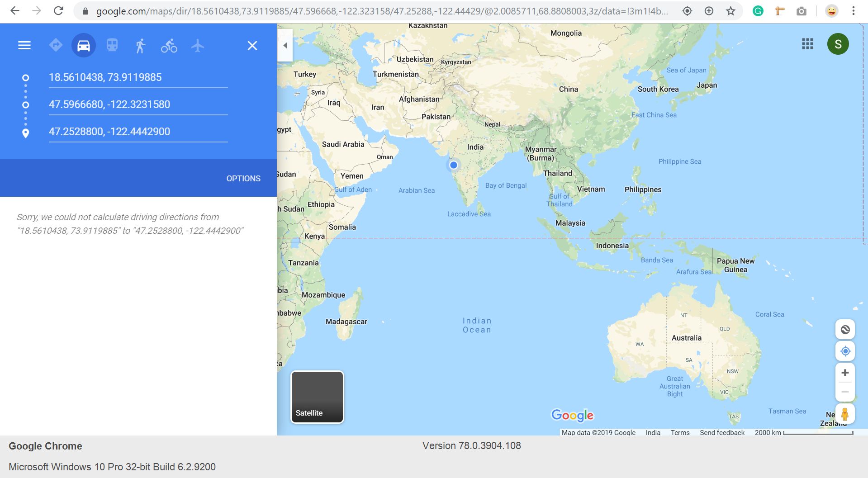
Task: Toggle the 2000 km map scale
Action: coord(804,433)
